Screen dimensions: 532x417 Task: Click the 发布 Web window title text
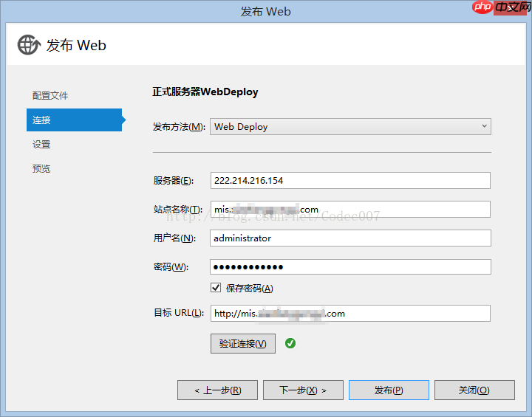coord(266,12)
